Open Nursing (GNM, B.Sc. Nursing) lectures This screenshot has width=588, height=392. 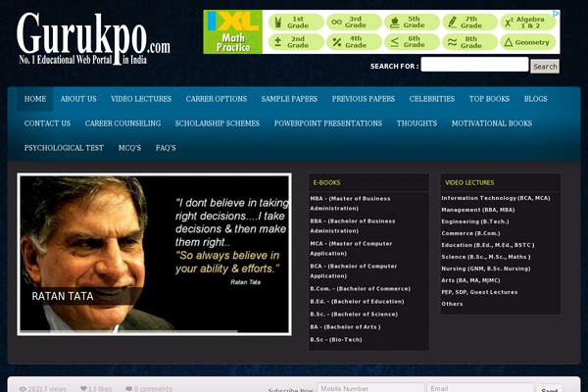(486, 269)
